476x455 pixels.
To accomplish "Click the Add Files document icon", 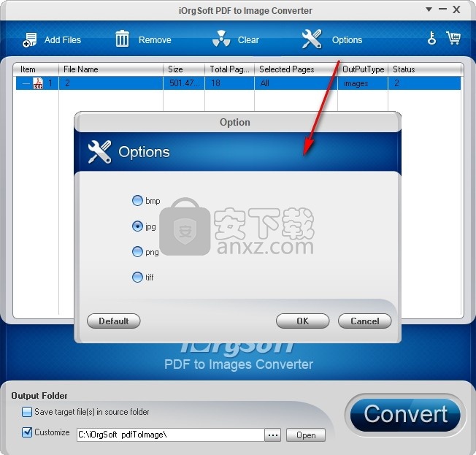I will tap(29, 39).
